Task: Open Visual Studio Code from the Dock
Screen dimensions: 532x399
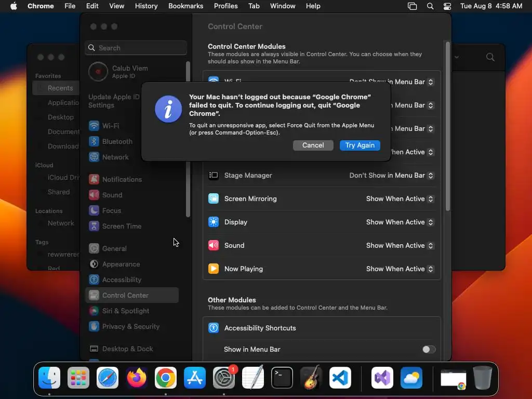Action: pyautogui.click(x=340, y=378)
